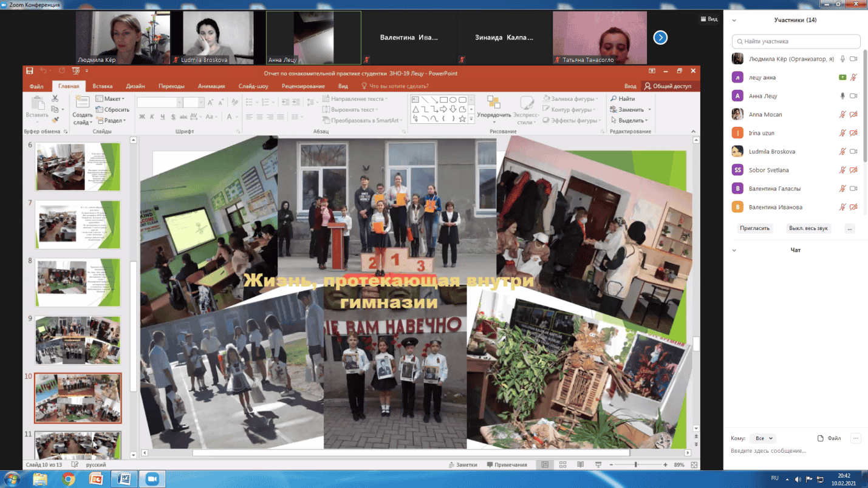Click the PowerPoint save icon
This screenshot has height=488, width=868.
(x=29, y=72)
